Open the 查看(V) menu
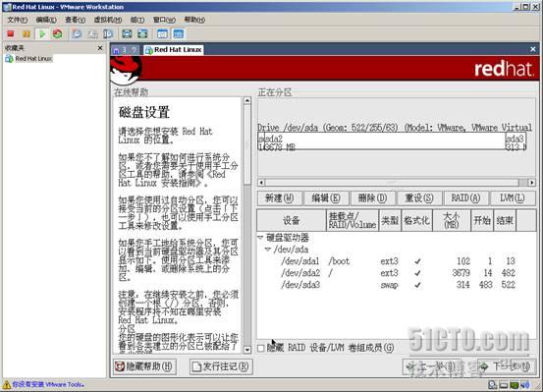This screenshot has width=543, height=392. (76, 20)
